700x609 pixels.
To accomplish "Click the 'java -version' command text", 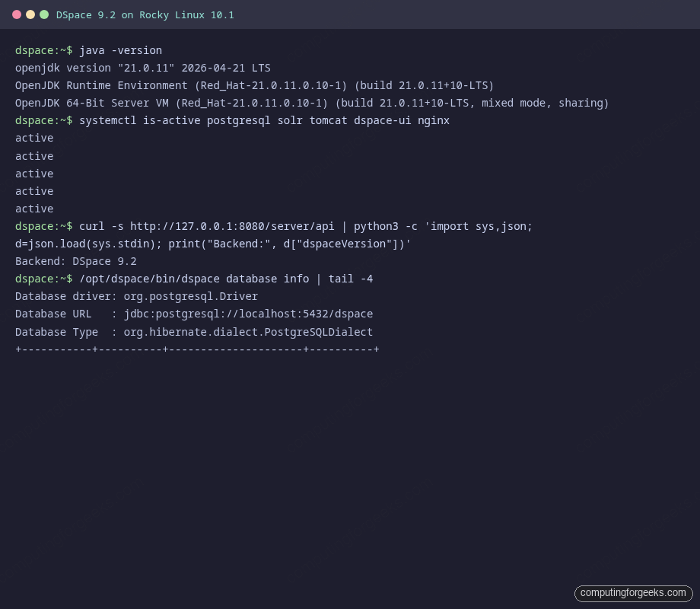I will [120, 50].
